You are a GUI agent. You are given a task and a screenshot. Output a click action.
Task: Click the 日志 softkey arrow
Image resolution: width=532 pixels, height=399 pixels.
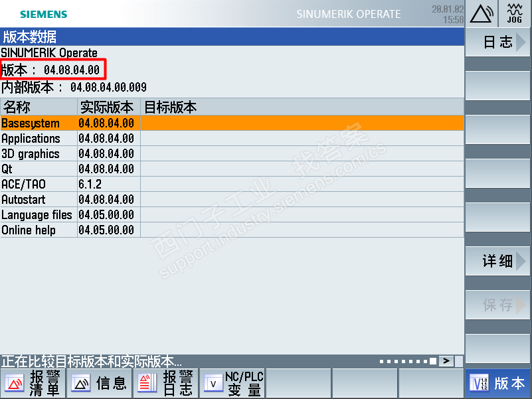(521, 42)
